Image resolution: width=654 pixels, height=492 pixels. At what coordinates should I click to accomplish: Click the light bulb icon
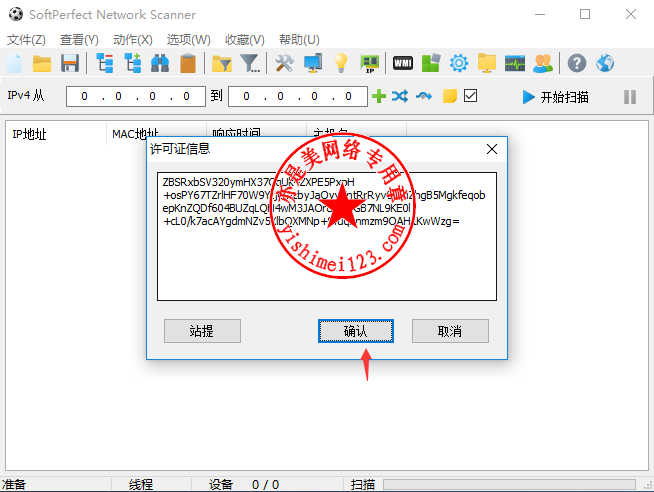[x=341, y=63]
